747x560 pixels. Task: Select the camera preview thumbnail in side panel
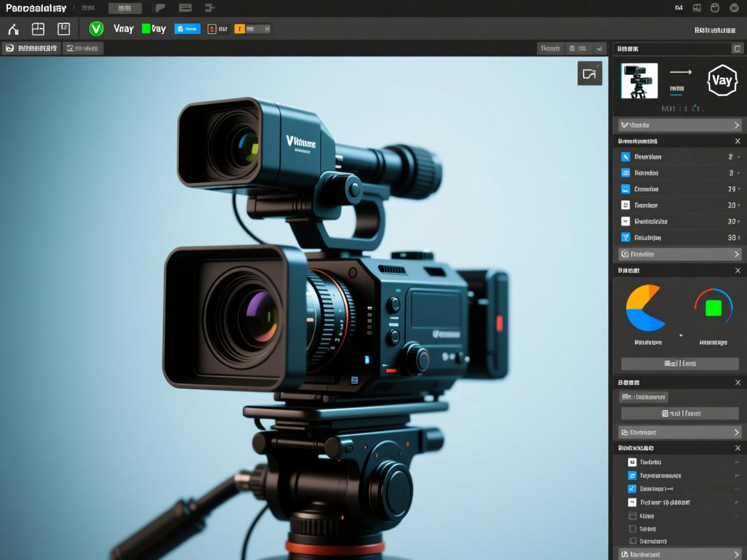click(639, 81)
